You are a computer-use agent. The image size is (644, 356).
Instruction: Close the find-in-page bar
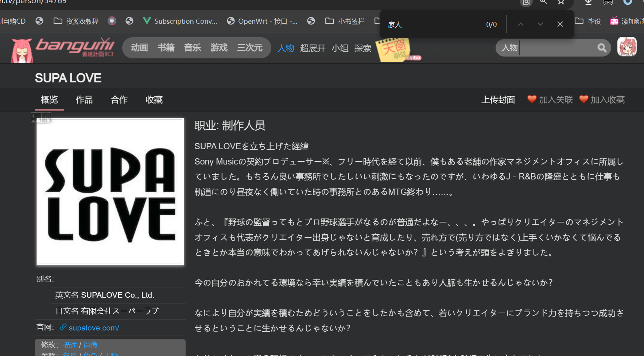[560, 24]
